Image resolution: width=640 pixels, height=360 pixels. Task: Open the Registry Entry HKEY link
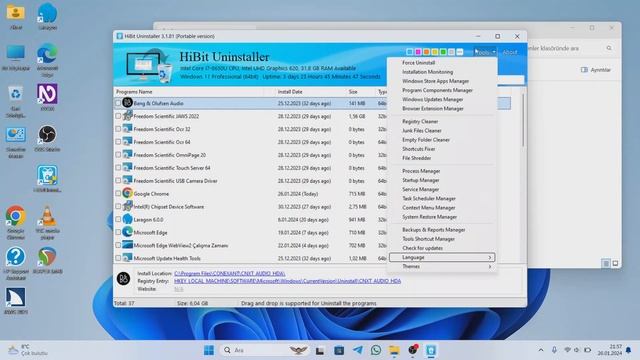(287, 281)
